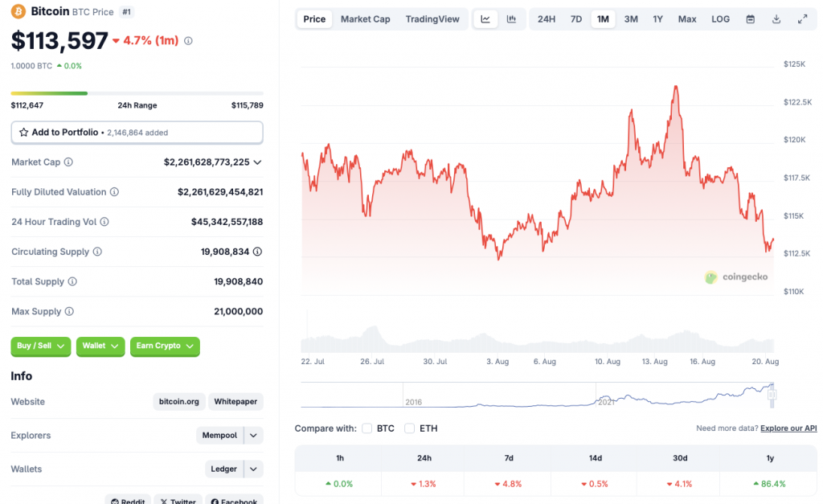Select the line chart icon

tap(486, 18)
